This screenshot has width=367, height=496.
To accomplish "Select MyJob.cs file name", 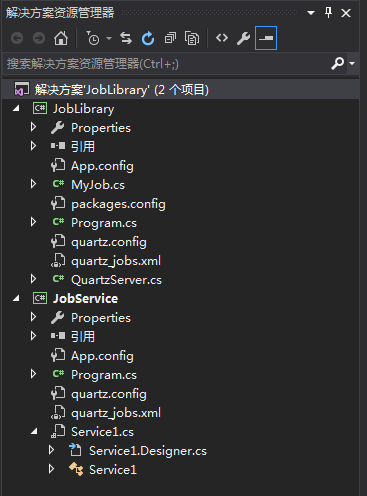I will click(98, 184).
